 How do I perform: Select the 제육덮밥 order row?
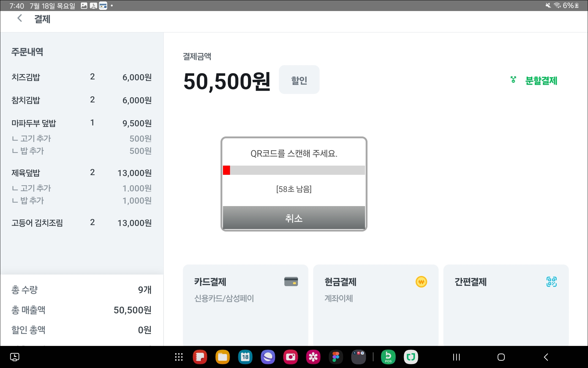(x=82, y=173)
